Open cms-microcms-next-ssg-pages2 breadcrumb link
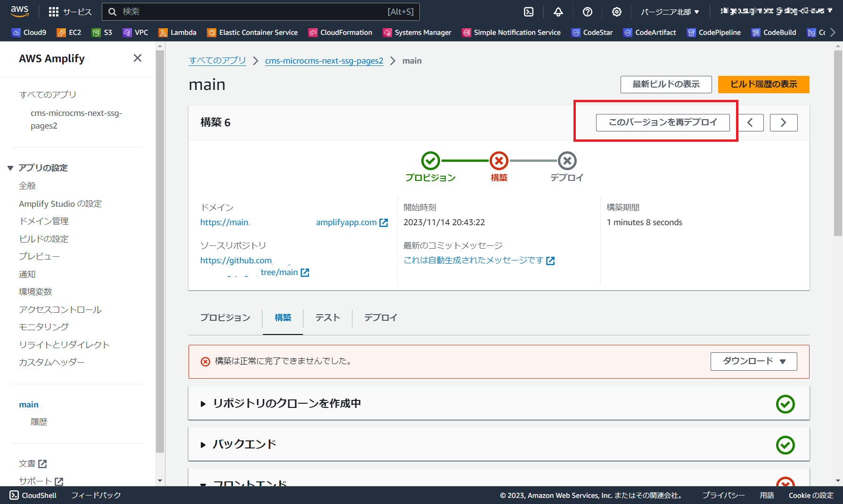Screen dimensions: 843x504 coord(324,61)
